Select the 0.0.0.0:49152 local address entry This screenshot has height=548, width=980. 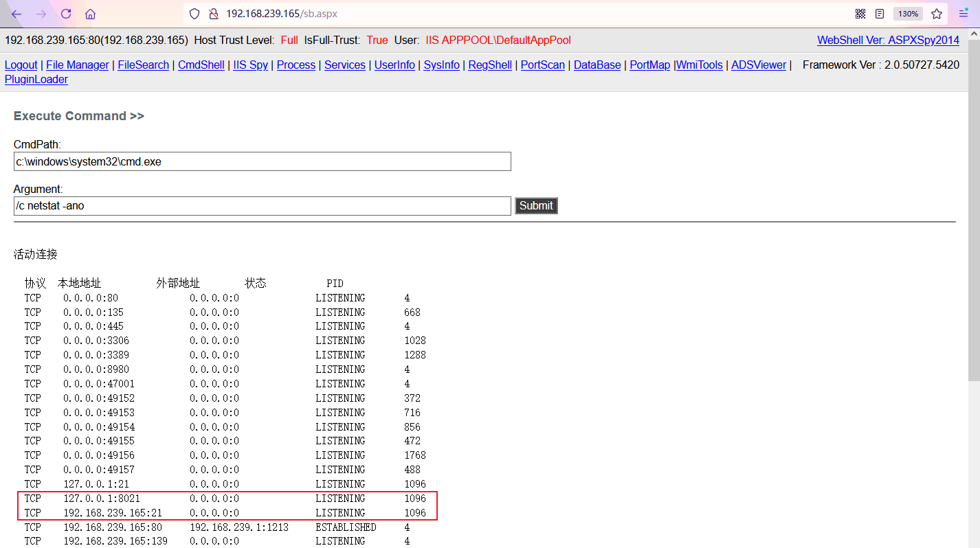99,398
